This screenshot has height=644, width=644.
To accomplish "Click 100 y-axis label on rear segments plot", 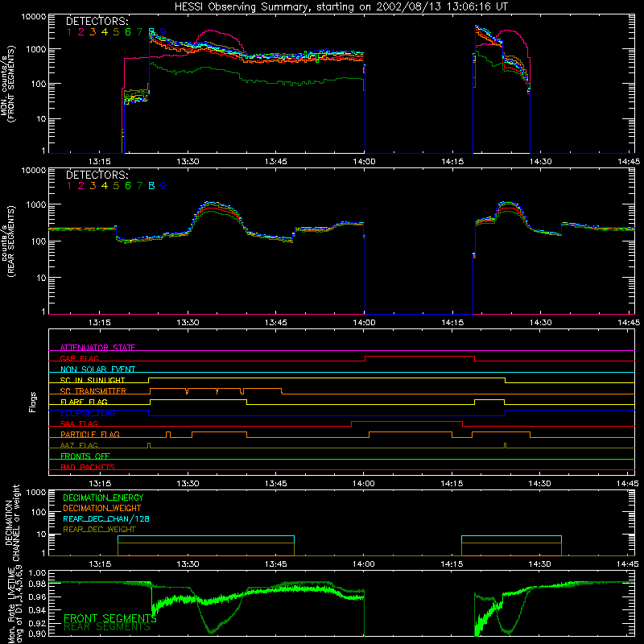I will click(x=39, y=241).
